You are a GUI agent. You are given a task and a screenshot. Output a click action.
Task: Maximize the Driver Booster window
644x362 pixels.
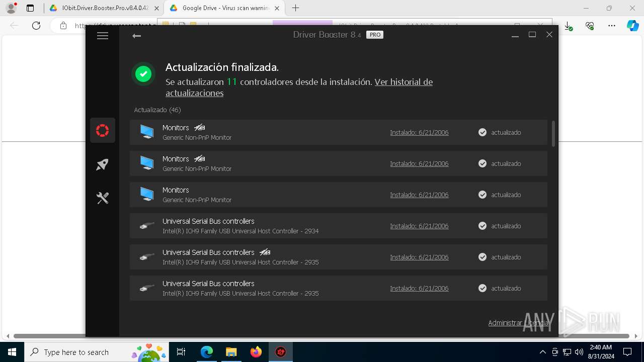pyautogui.click(x=532, y=35)
